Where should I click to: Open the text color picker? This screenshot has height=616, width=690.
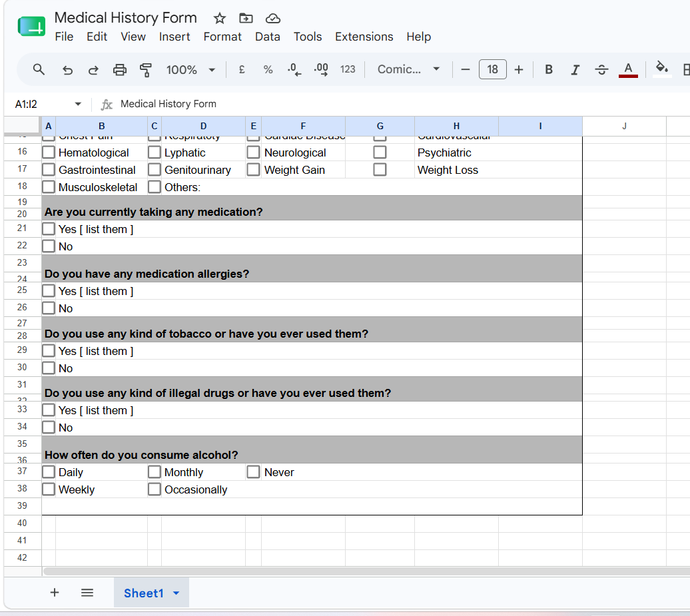[629, 69]
